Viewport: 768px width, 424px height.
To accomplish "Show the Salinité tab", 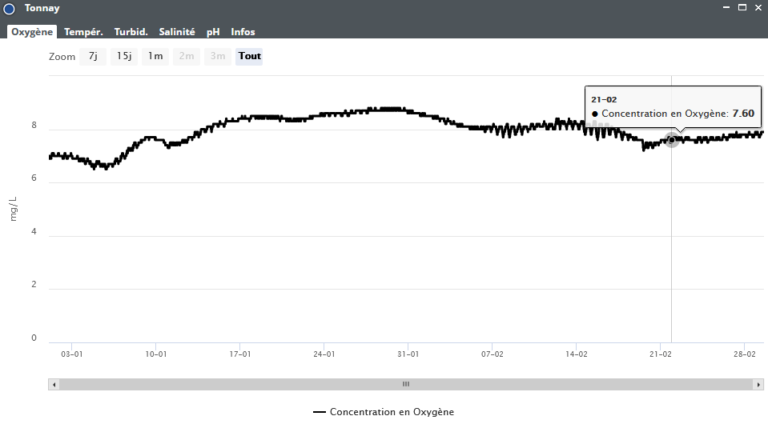I will point(177,32).
